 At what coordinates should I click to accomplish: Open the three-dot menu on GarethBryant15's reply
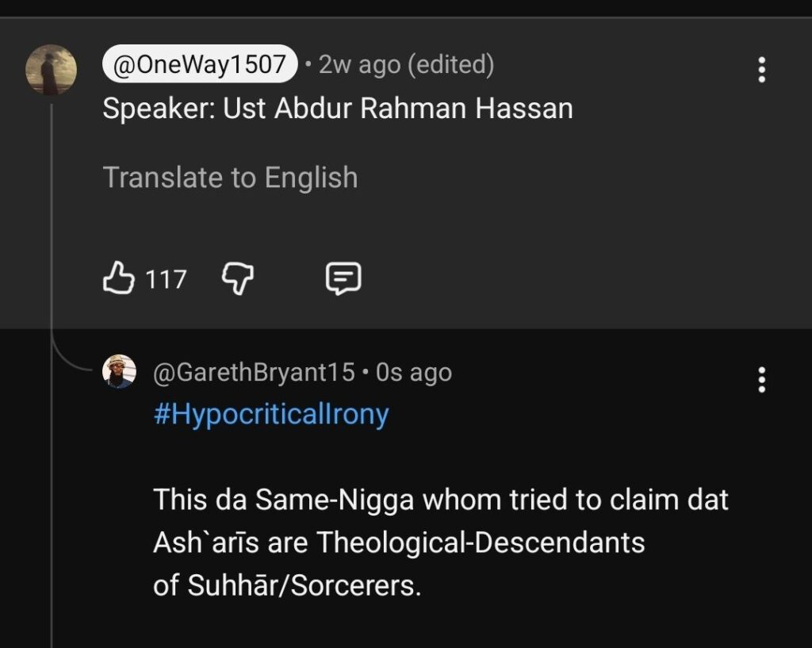761,380
